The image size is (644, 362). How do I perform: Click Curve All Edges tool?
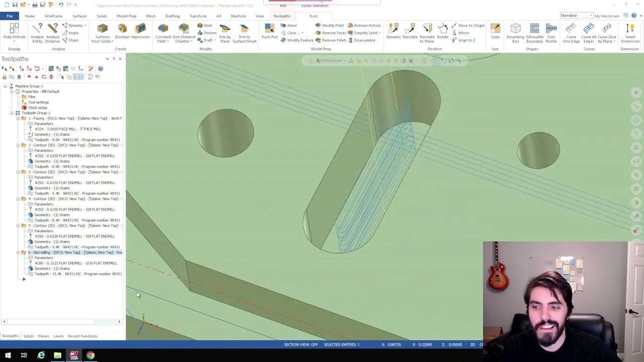[x=588, y=33]
